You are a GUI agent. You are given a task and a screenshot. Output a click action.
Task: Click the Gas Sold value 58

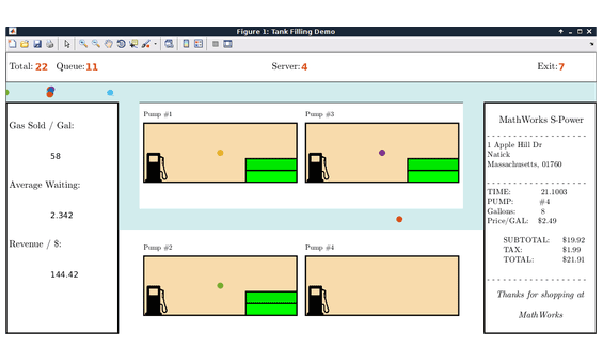point(56,156)
